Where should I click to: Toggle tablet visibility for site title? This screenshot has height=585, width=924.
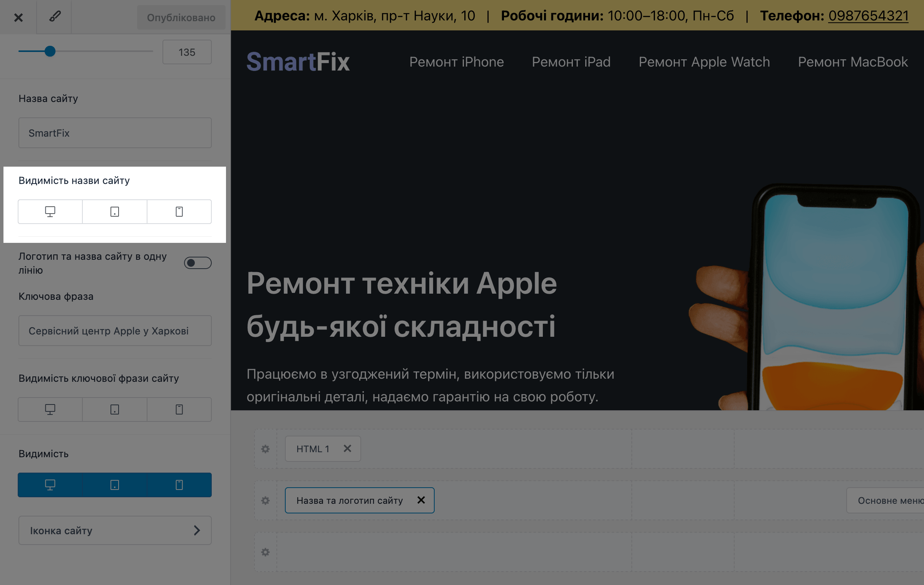115,212
